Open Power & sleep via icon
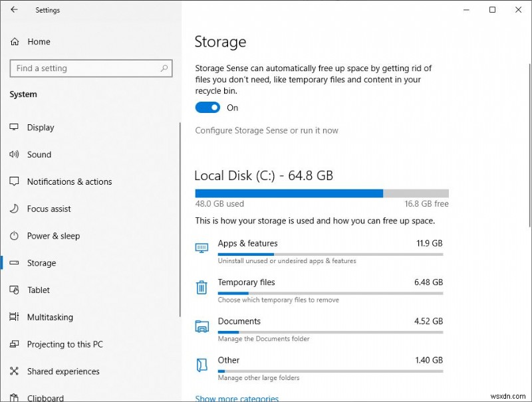This screenshot has width=532, height=402. [14, 236]
